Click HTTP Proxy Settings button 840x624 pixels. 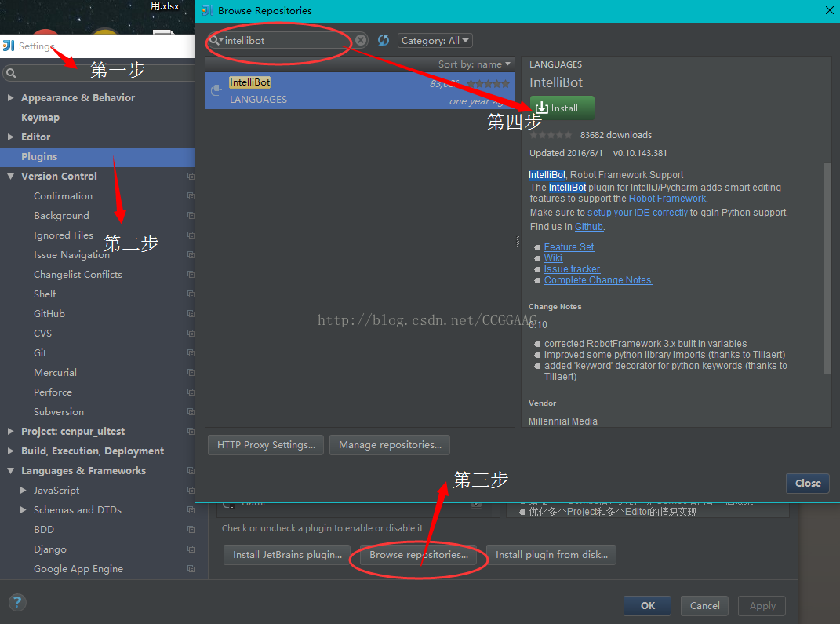click(x=266, y=445)
